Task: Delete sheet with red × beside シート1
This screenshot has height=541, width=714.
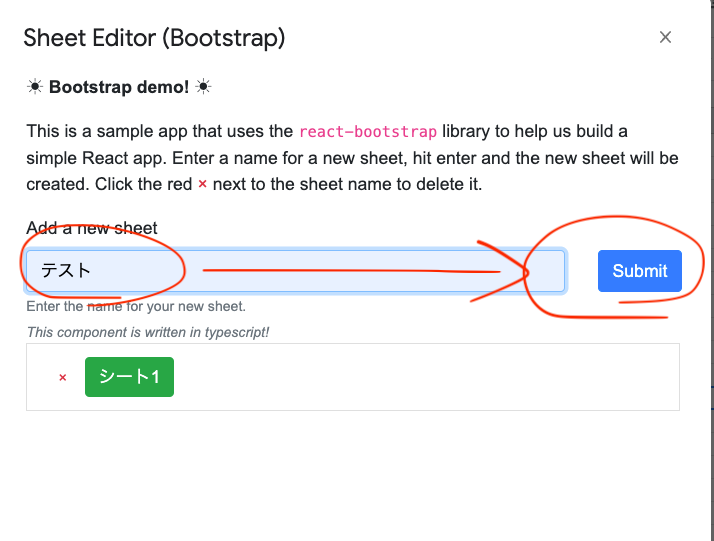Action: 63,378
